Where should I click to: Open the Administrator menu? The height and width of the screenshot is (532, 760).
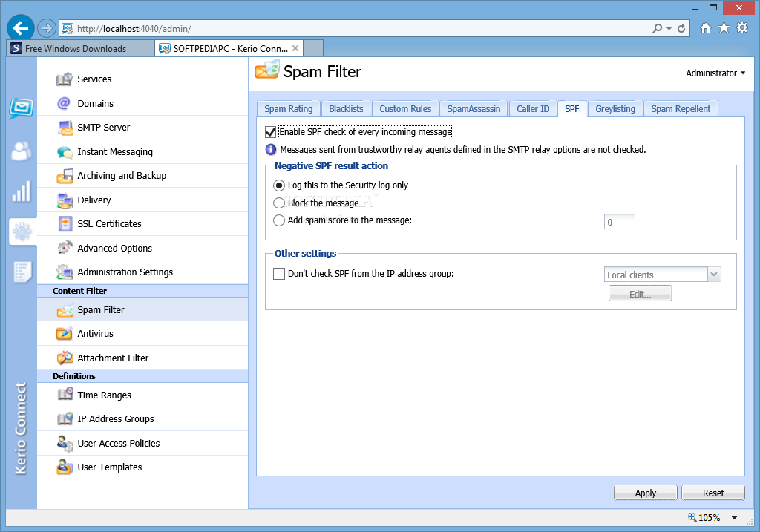[x=715, y=73]
